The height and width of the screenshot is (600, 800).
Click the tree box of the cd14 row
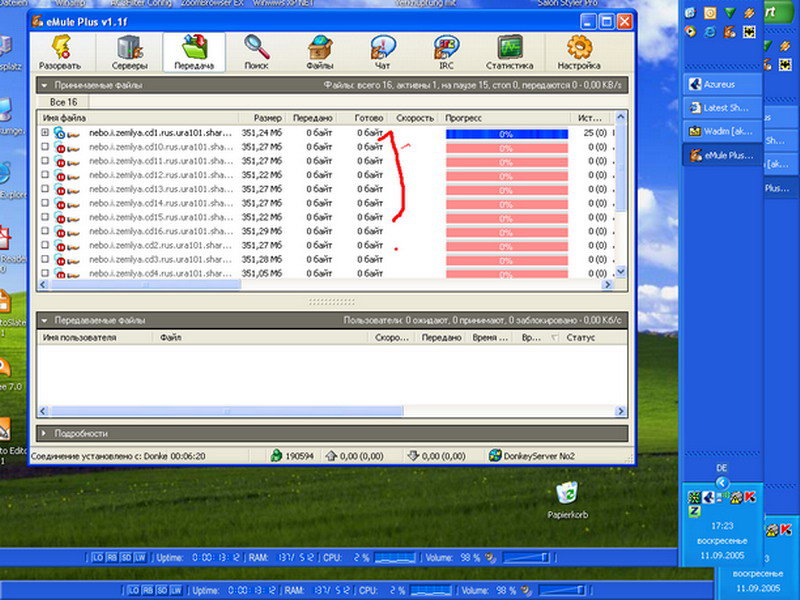click(x=45, y=203)
